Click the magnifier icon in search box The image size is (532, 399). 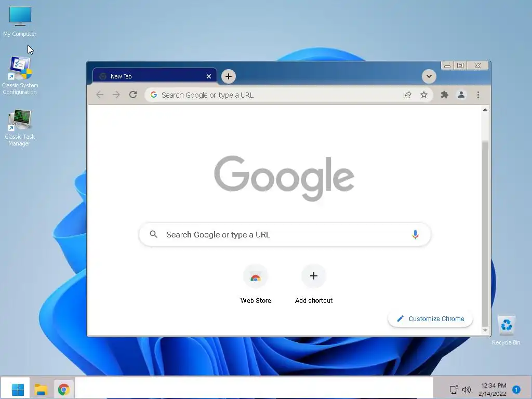tap(153, 234)
